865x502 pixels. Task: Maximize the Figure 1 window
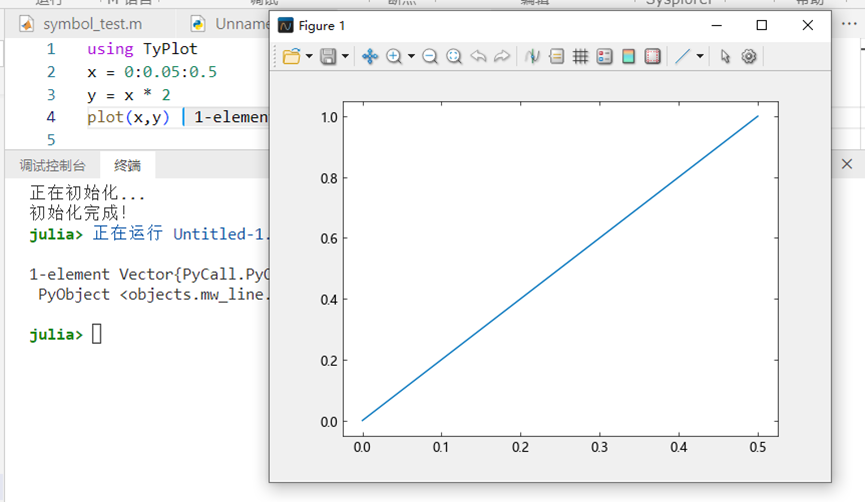762,25
